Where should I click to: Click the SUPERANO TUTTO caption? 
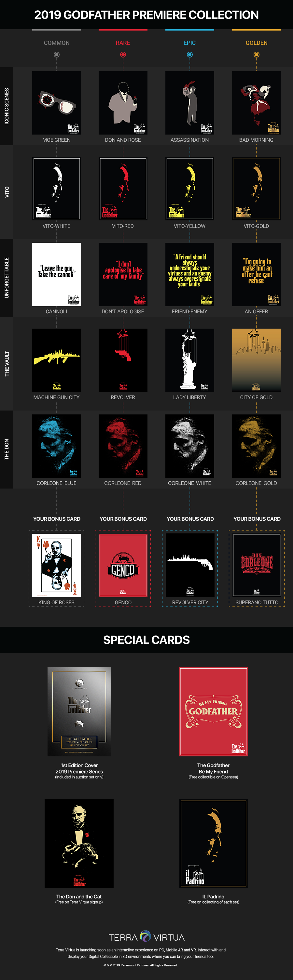click(x=257, y=602)
